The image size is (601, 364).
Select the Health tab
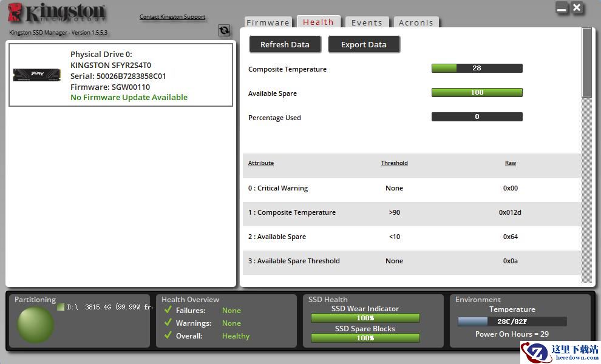(x=318, y=22)
